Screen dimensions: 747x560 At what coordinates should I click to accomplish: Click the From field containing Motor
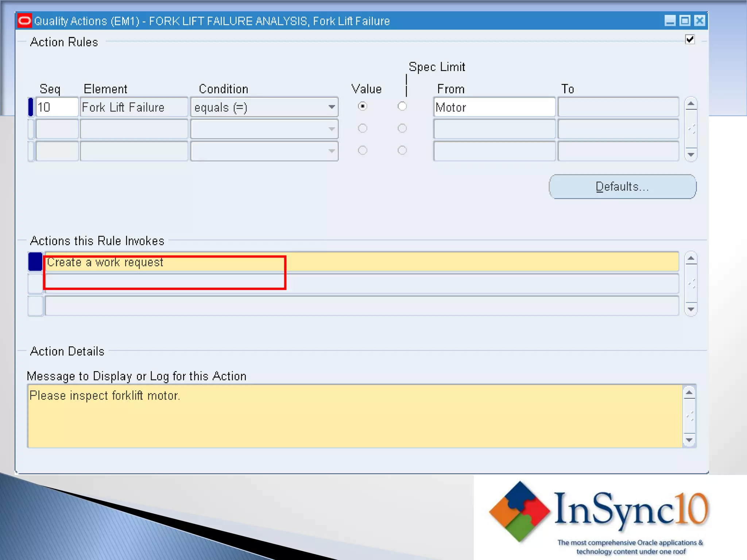494,107
